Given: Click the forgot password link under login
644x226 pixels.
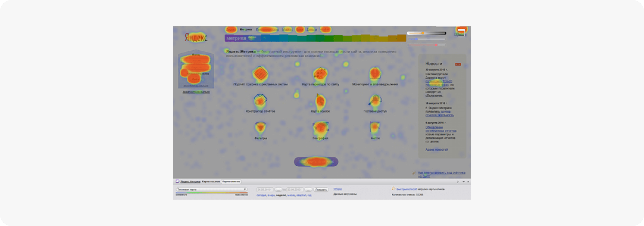Looking at the screenshot, I should tap(196, 86).
